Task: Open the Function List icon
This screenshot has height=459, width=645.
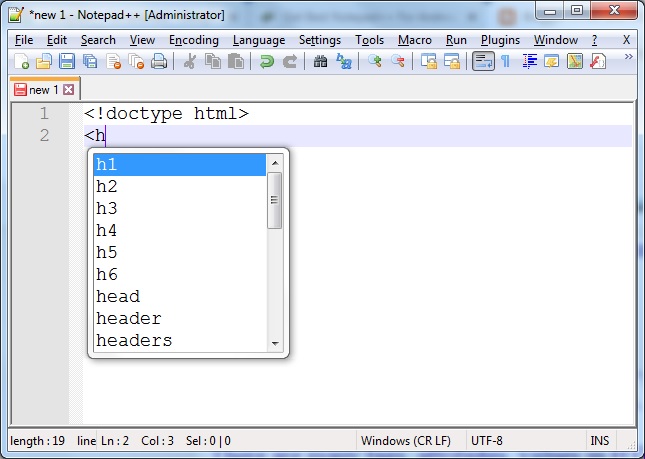Action: (x=598, y=61)
